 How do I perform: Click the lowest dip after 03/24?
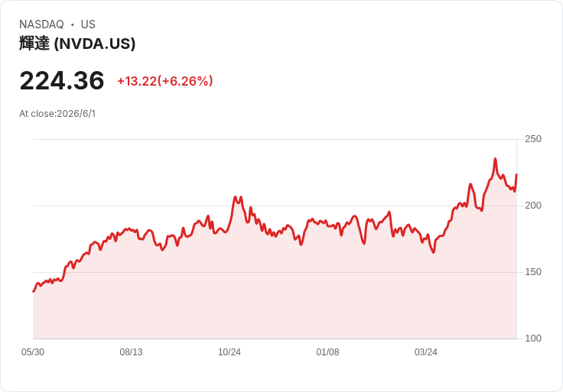tap(434, 252)
